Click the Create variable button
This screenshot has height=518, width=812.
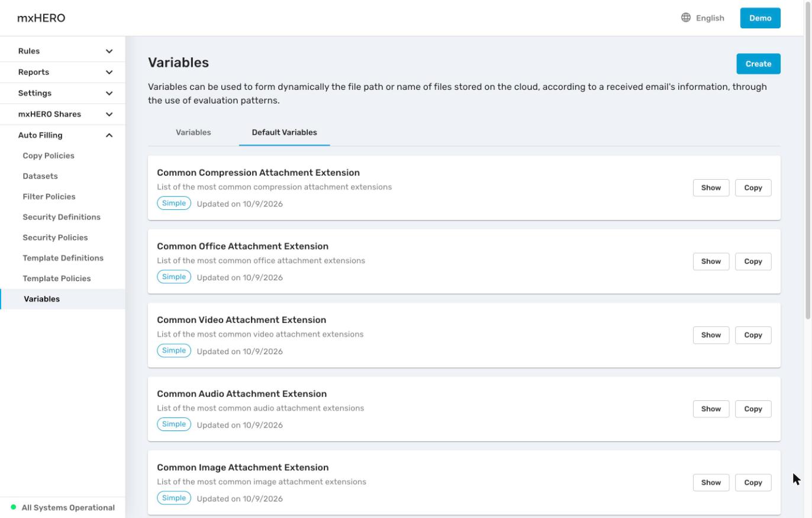(758, 64)
